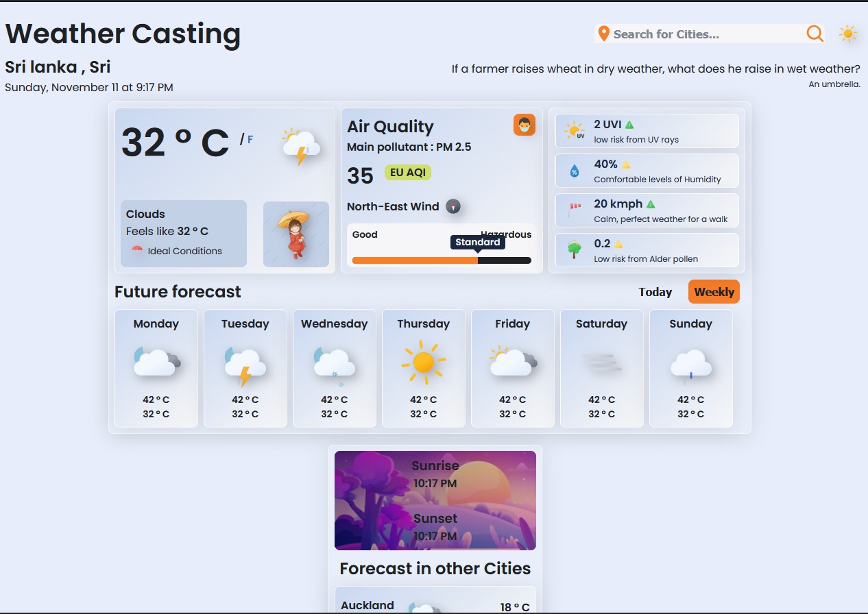868x614 pixels.
Task: Click the Alder pollen tree icon
Action: point(575,250)
